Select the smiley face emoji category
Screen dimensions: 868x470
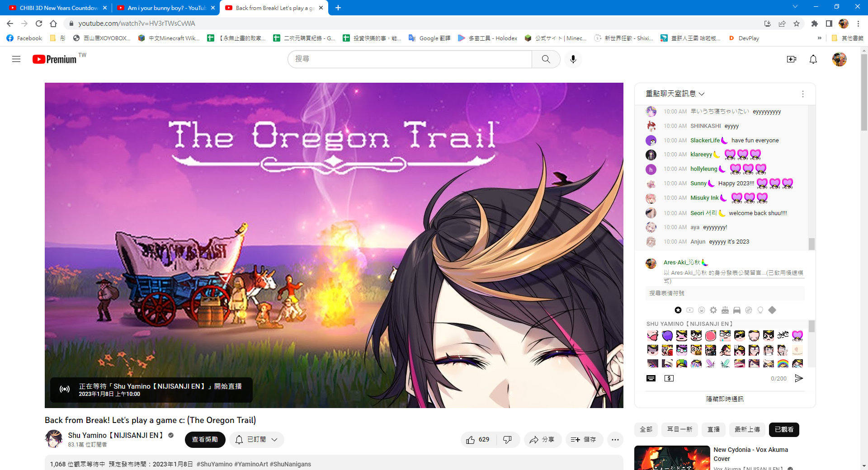702,310
